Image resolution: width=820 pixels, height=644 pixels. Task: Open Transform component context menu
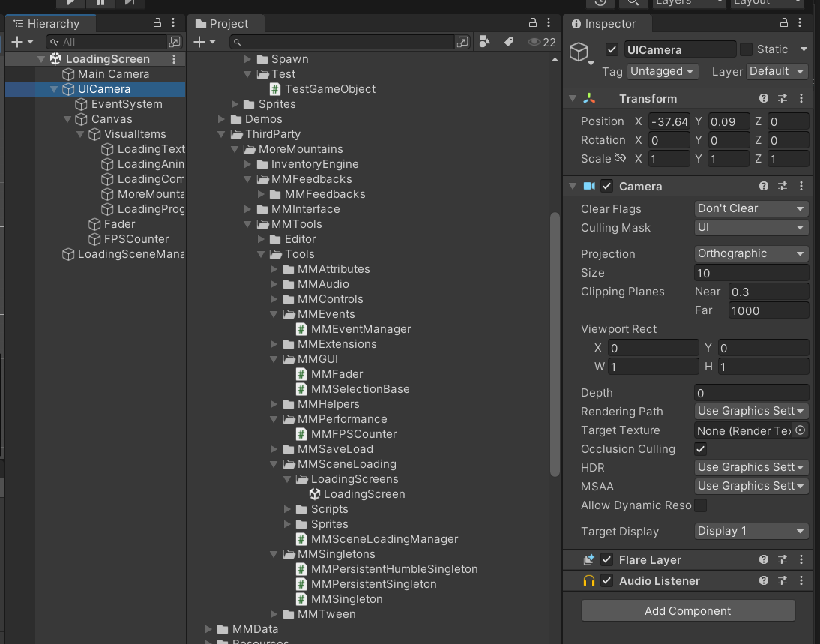pos(801,98)
